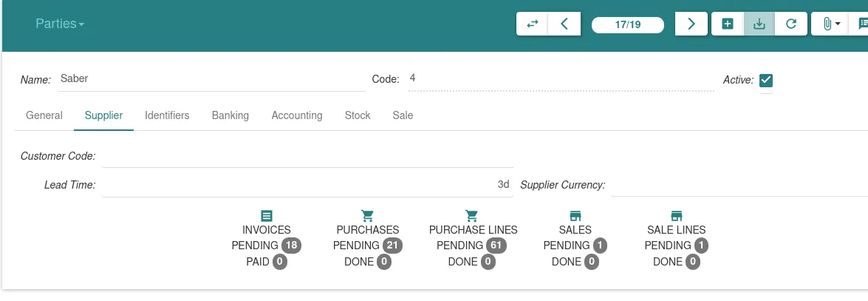This screenshot has height=301, width=868.
Task: Focus the Customer Code input field
Action: point(307,156)
